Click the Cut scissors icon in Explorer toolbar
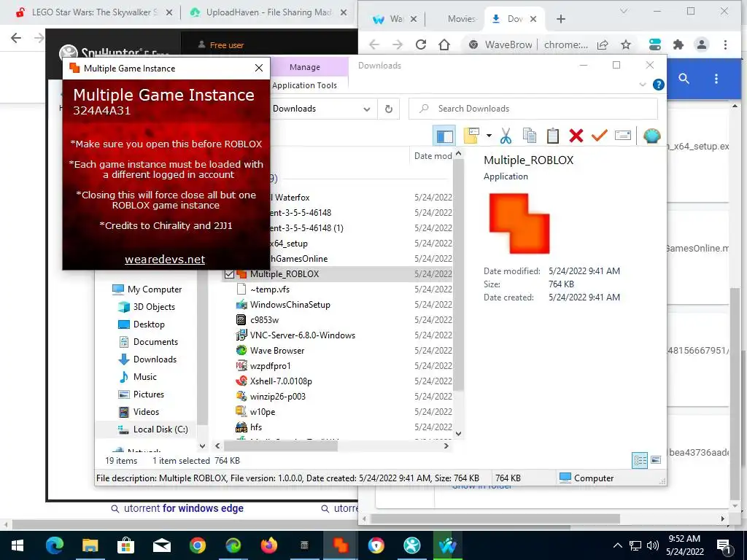 506,136
